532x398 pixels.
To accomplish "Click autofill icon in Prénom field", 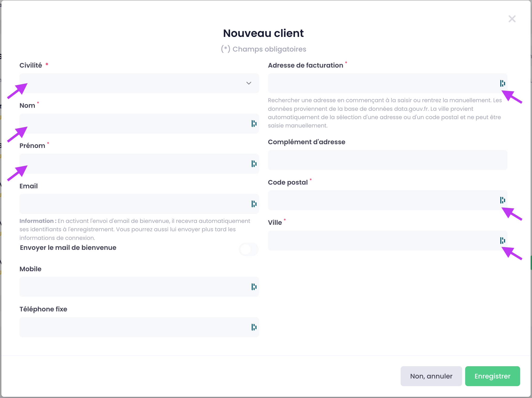I will (254, 164).
